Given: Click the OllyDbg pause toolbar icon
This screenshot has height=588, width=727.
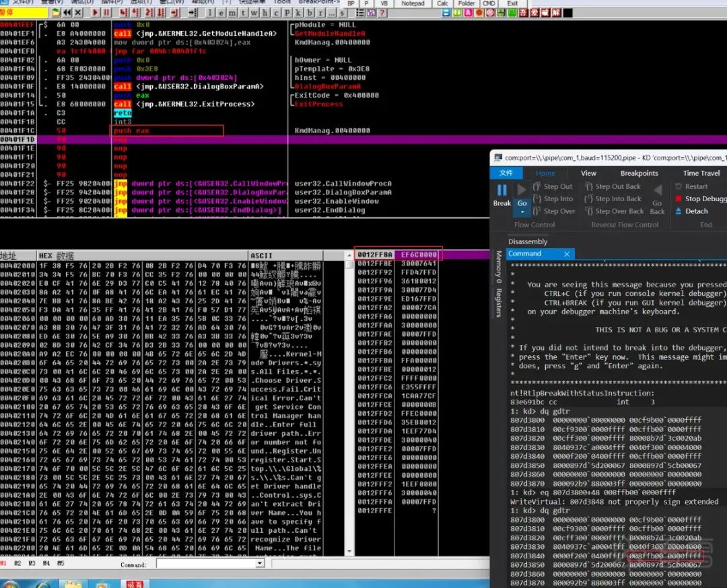Looking at the screenshot, I should [x=106, y=13].
